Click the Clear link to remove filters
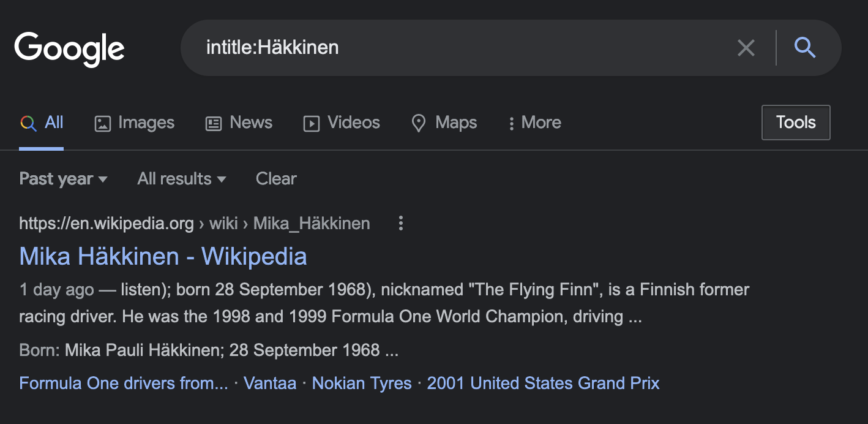 (275, 178)
